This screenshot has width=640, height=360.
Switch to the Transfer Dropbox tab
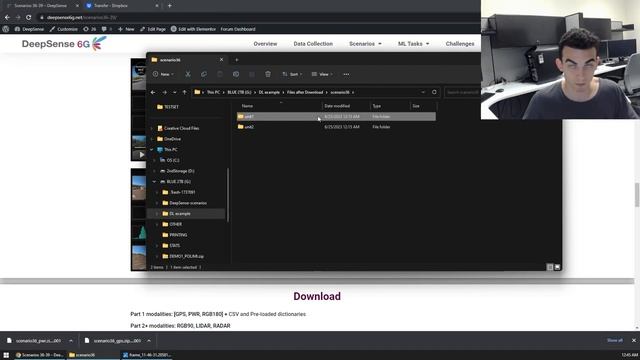(x=122, y=6)
